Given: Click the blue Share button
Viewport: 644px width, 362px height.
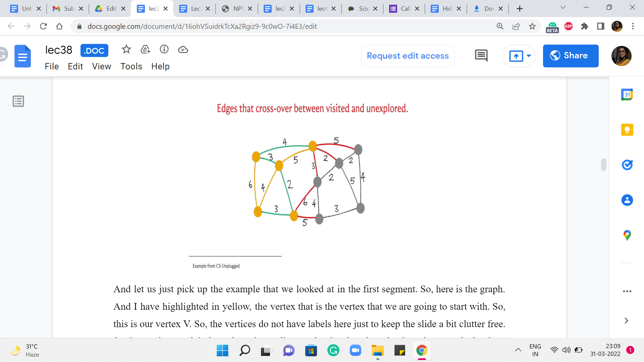Looking at the screenshot, I should 571,56.
